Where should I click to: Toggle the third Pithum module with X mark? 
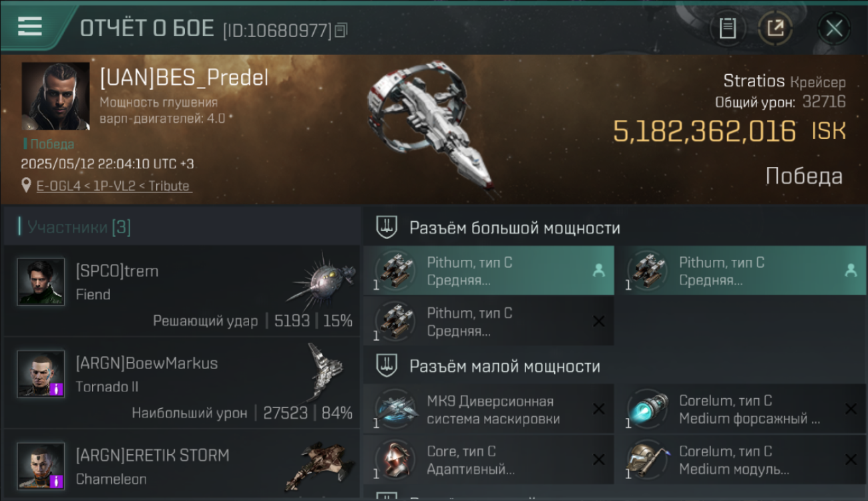tap(489, 321)
